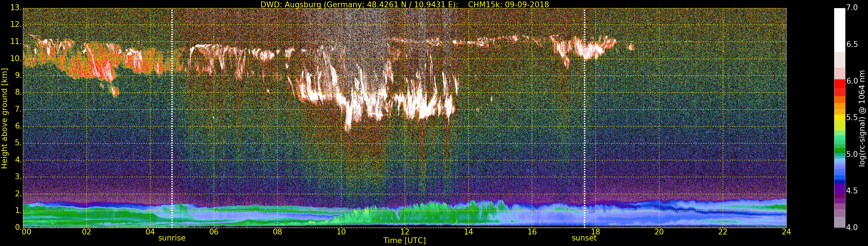Screen dimensions: 868x246
Task: Click time axis tick label '00'
Action: [27, 232]
